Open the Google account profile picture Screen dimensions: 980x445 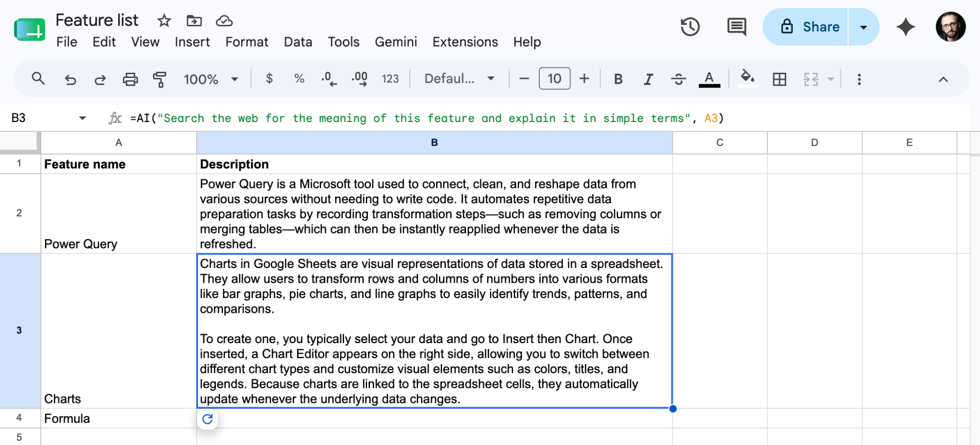coord(950,27)
